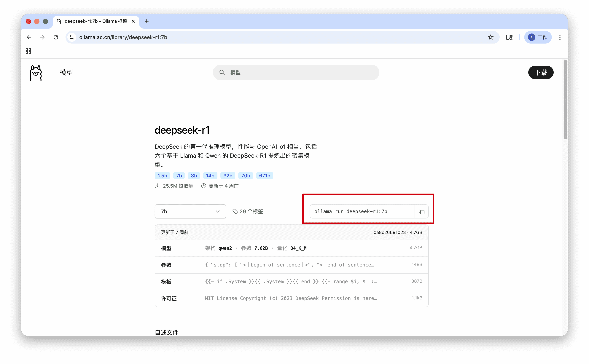Focus the 模型 search field

[x=296, y=72]
